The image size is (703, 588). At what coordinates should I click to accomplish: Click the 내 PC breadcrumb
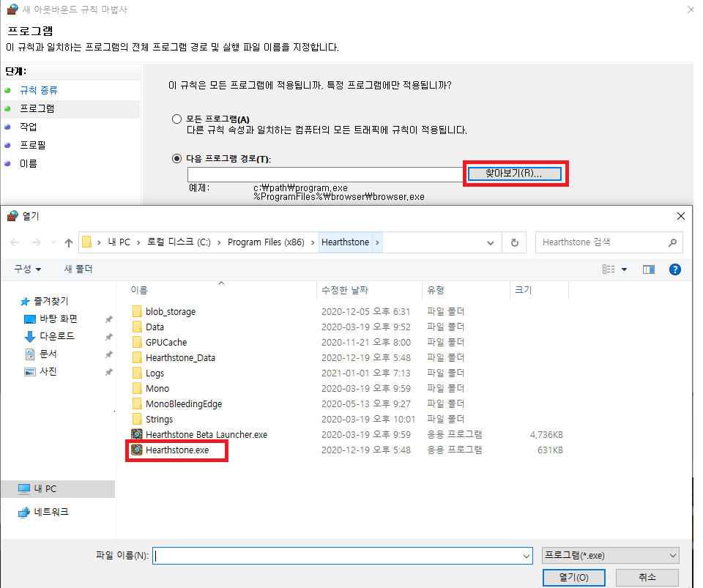[x=119, y=242]
